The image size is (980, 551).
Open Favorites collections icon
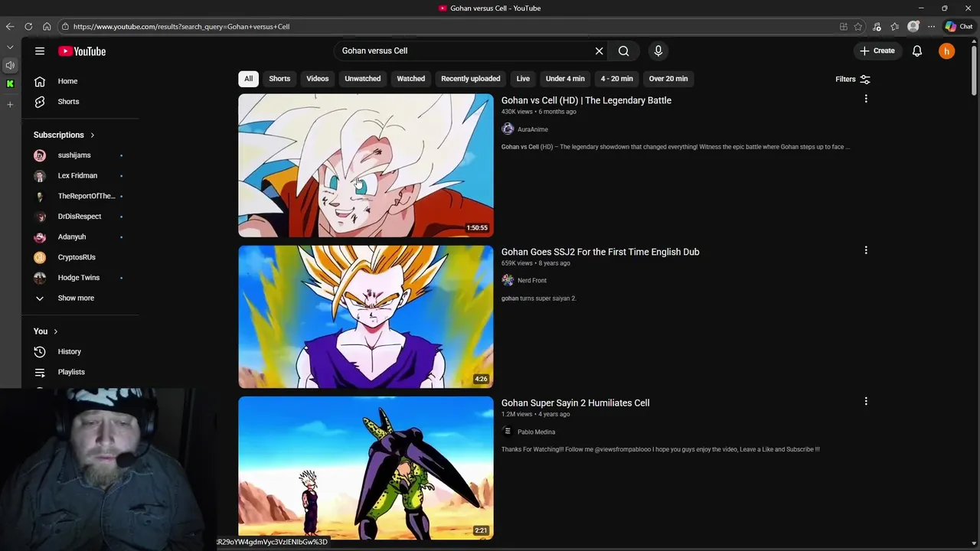pos(894,27)
